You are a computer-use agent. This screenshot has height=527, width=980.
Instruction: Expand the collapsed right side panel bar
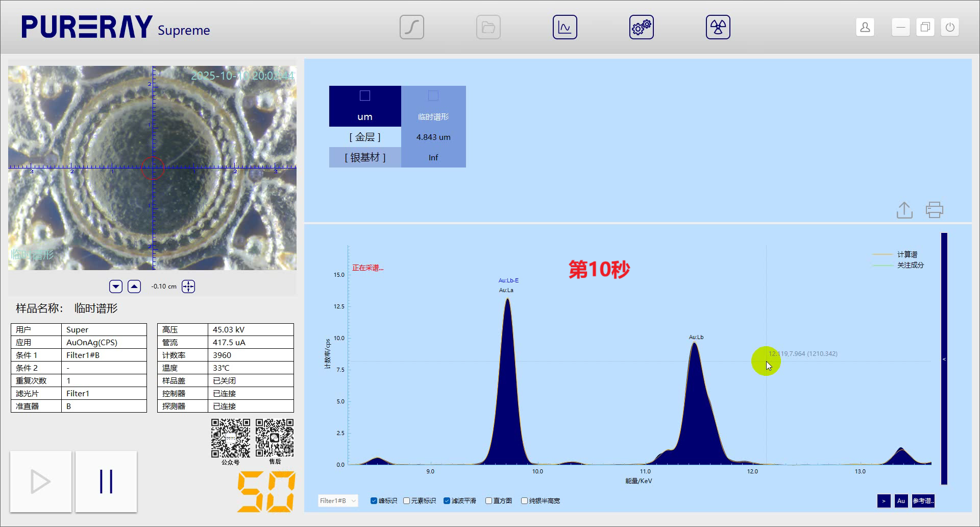coord(944,359)
